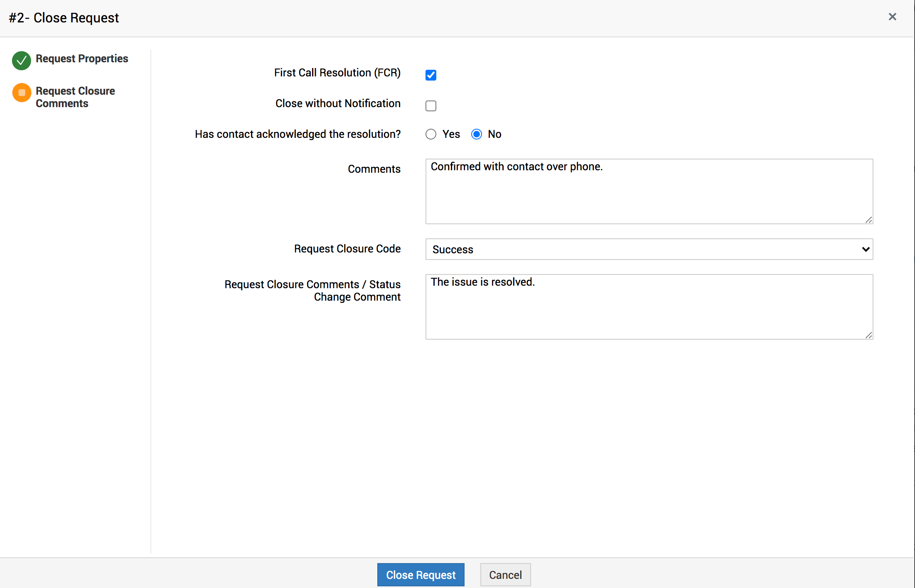Click the No label text
915x588 pixels.
pos(494,134)
